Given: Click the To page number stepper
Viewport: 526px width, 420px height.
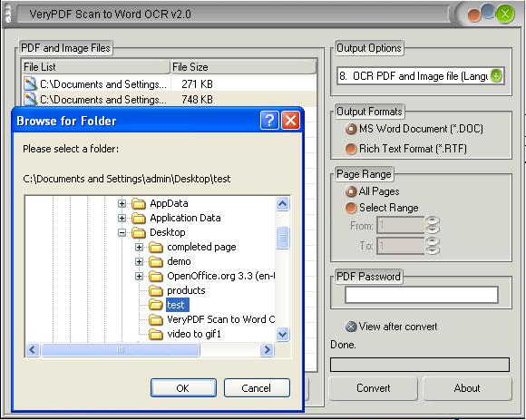Looking at the screenshot, I should tap(433, 246).
